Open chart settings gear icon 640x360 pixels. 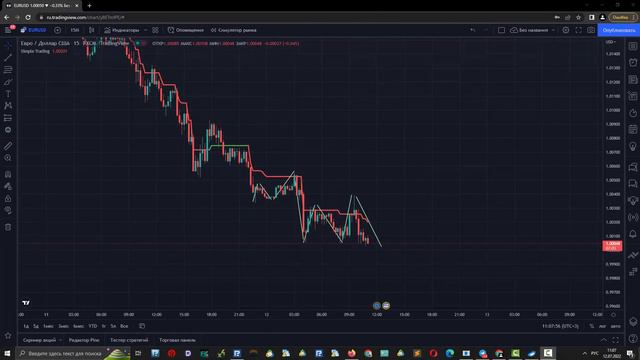click(566, 30)
